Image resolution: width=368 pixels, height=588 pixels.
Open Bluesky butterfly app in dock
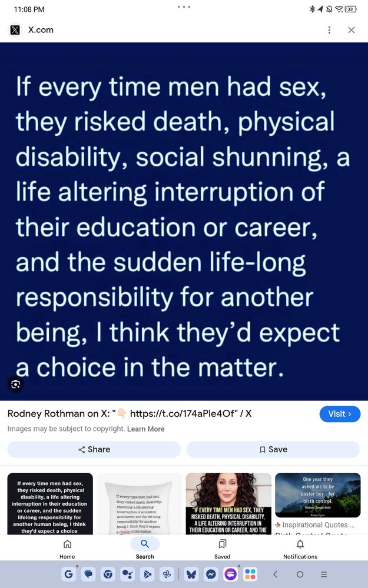(x=191, y=574)
